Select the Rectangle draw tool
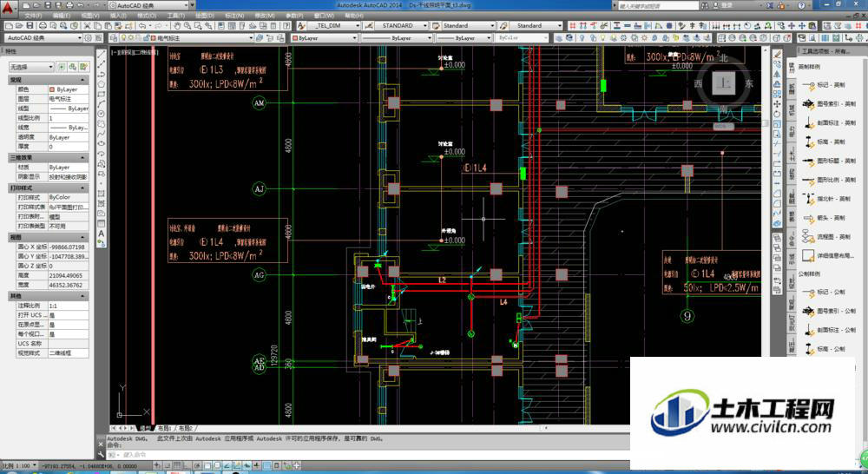Screen dimensions: 868x474 [102, 94]
